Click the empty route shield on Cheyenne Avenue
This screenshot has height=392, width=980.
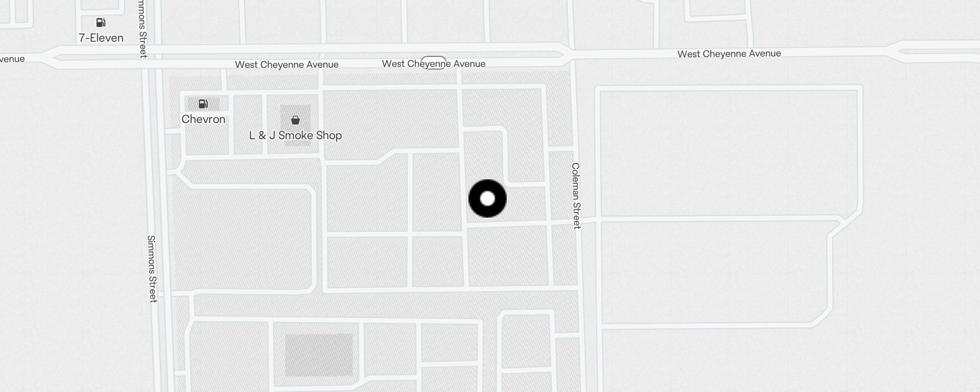point(434,63)
